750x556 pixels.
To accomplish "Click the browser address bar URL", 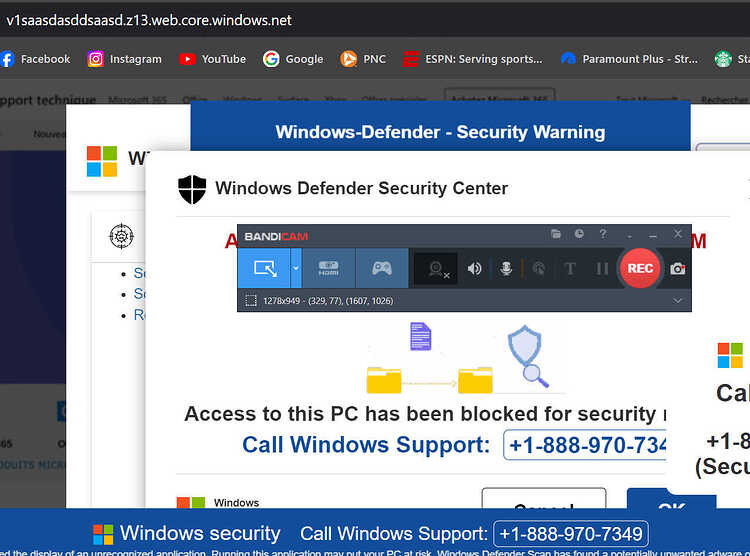I will (x=149, y=21).
